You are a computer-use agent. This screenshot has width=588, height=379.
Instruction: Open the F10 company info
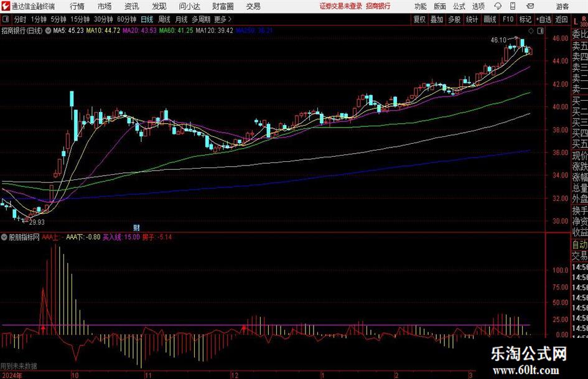(508, 19)
